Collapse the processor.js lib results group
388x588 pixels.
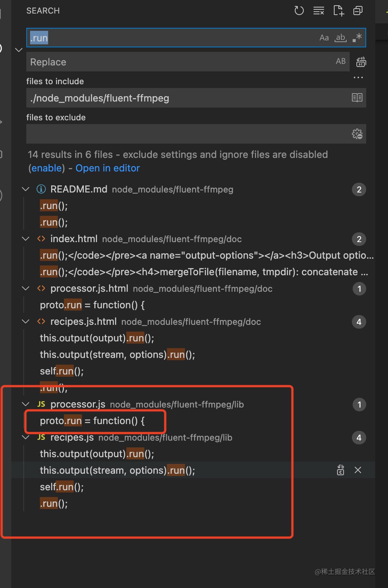26,404
